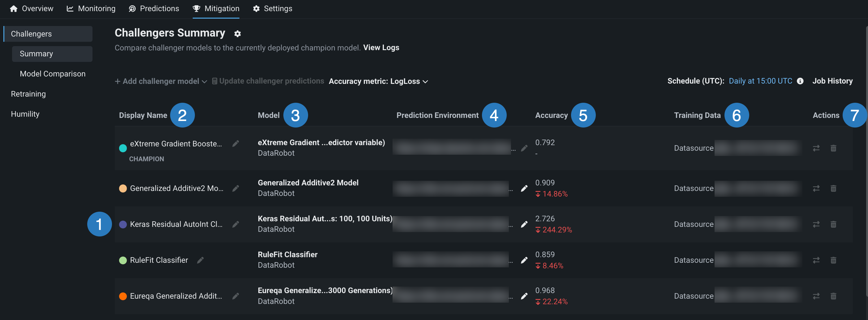Click the Daily at 15:00 UTC schedule link
This screenshot has height=320, width=868.
tap(760, 81)
